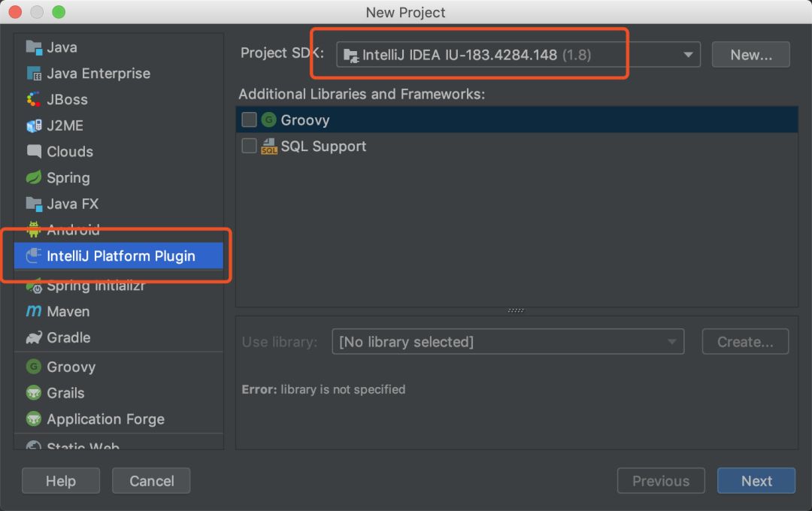Click the JBoss colorful icon
Screen dimensions: 812x511
tap(34, 99)
